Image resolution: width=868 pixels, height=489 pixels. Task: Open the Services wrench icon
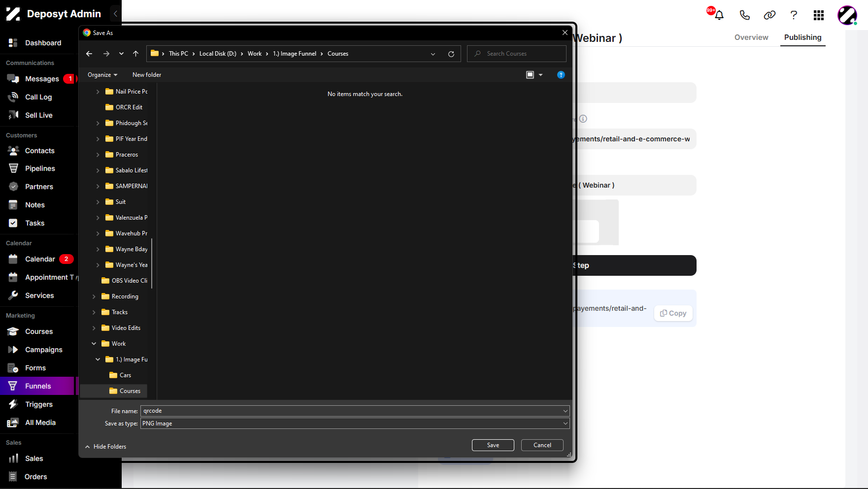point(13,295)
